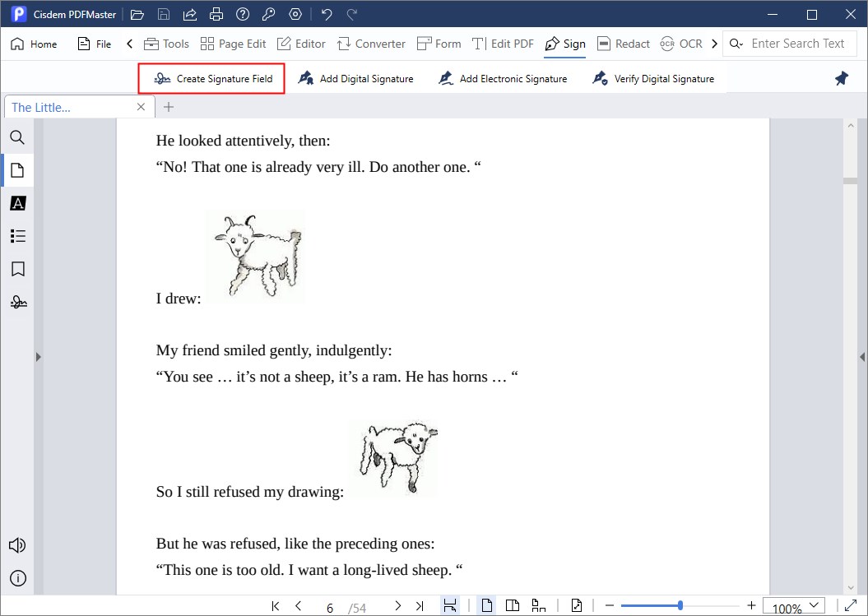The width and height of the screenshot is (868, 616).
Task: Click the page number field showing 6
Action: [x=330, y=608]
